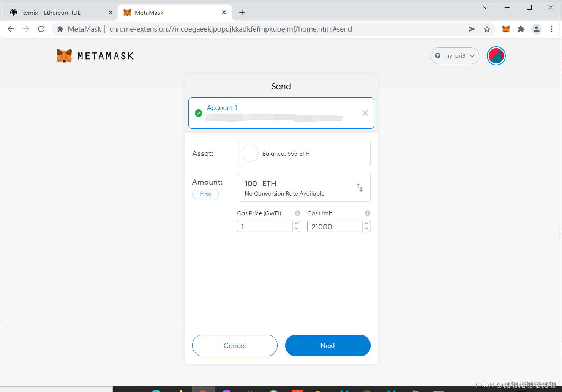Open the tab search chevron
This screenshot has height=392, width=562.
486,8
